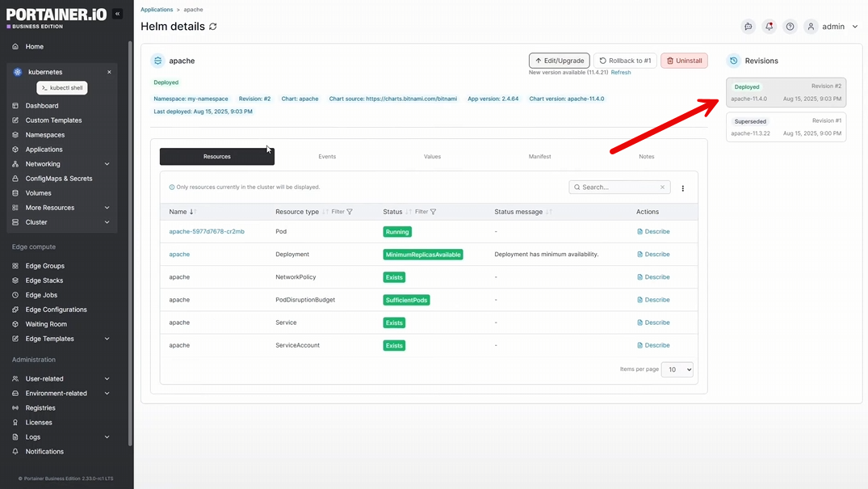Screen dimensions: 868x489
Task: Close the kubernetes environment with the X
Action: 109,72
